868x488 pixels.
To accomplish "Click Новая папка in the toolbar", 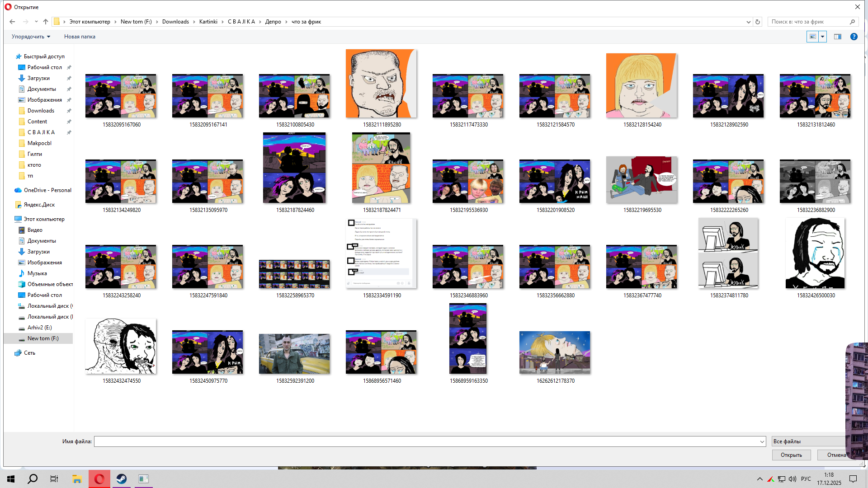I will (x=80, y=37).
